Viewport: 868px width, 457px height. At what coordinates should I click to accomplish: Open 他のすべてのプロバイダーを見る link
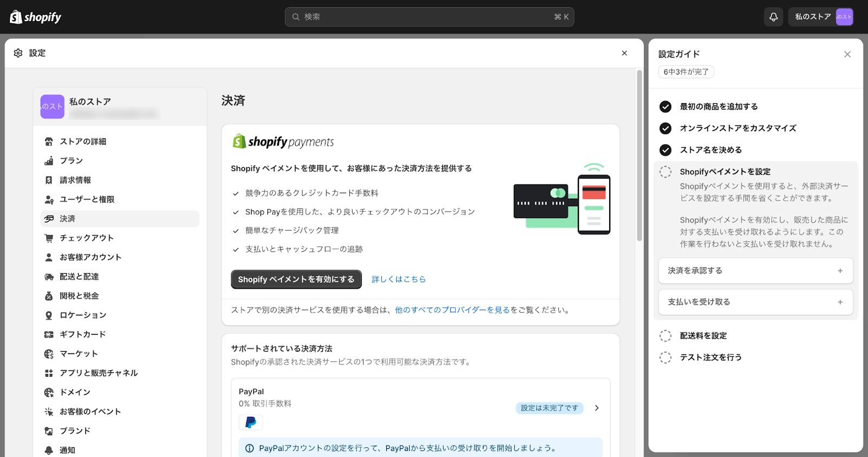[x=452, y=310]
